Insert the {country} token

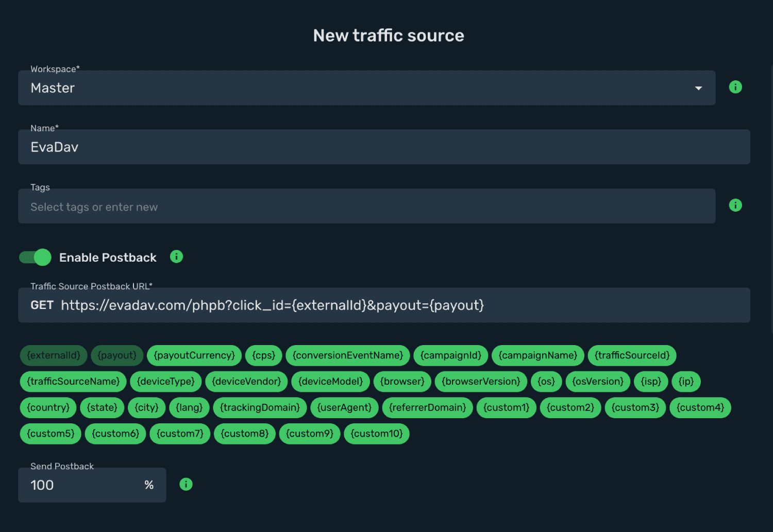(48, 408)
